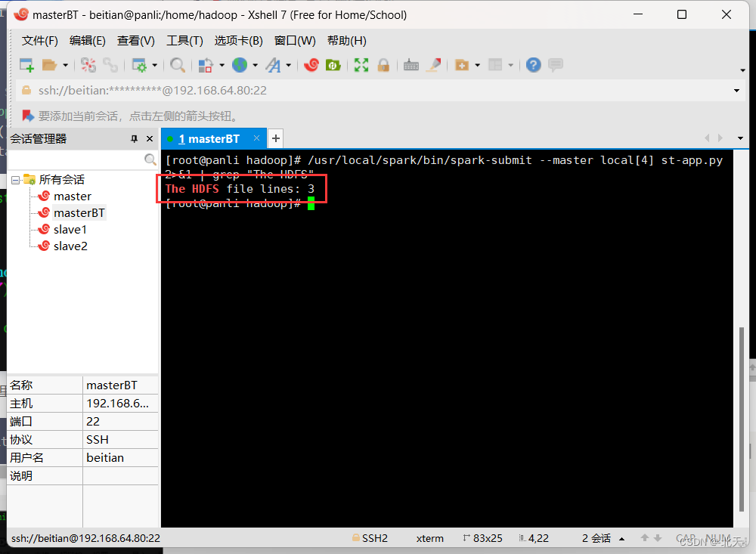Close the masterBT tab
Viewport: 756px width, 554px height.
click(256, 138)
